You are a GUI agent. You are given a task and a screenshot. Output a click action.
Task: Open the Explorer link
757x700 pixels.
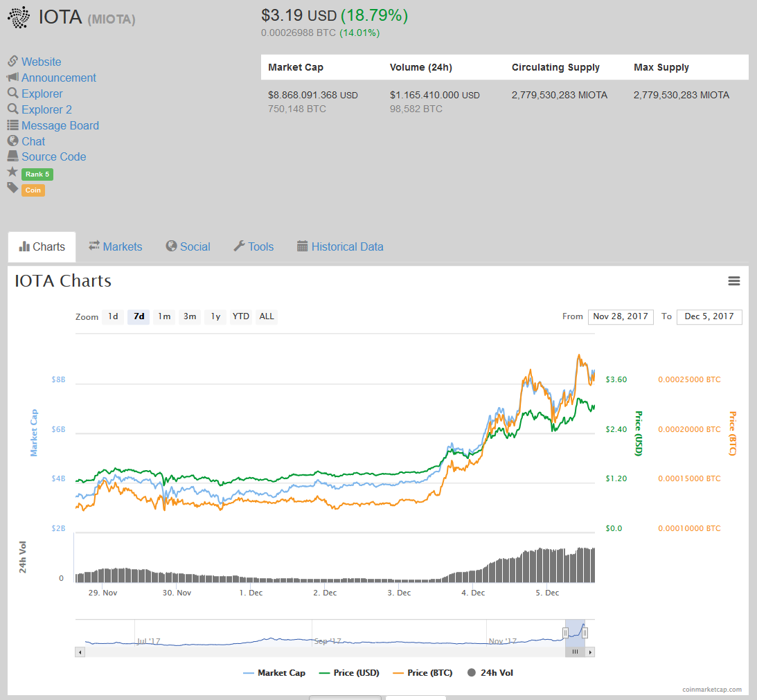coord(42,93)
